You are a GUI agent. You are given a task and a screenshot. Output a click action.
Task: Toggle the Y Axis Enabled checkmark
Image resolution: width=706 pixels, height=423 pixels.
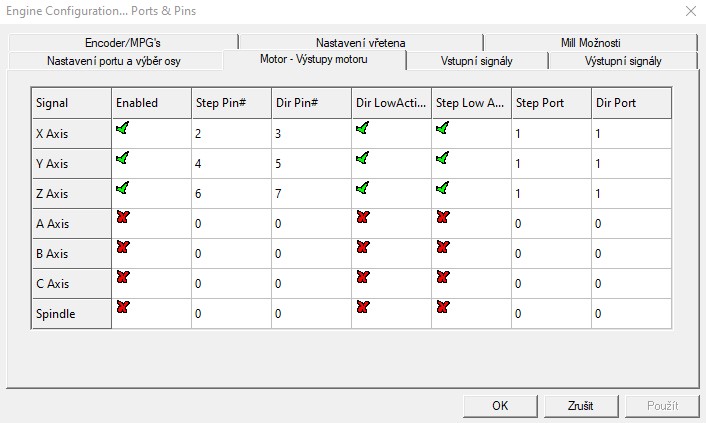click(x=123, y=158)
